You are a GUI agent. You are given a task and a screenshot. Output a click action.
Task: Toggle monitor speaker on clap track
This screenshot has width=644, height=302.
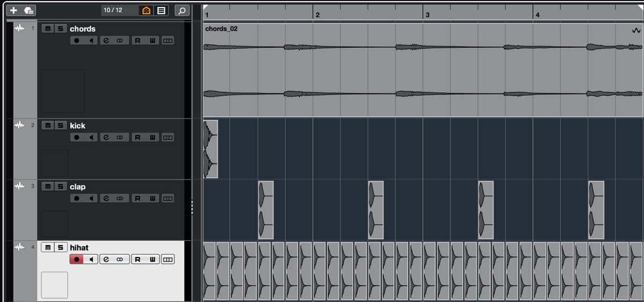(x=91, y=198)
